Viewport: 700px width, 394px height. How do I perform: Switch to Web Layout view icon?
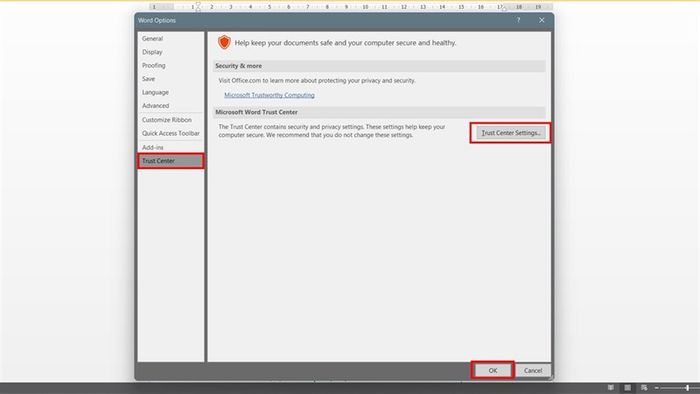coord(644,387)
